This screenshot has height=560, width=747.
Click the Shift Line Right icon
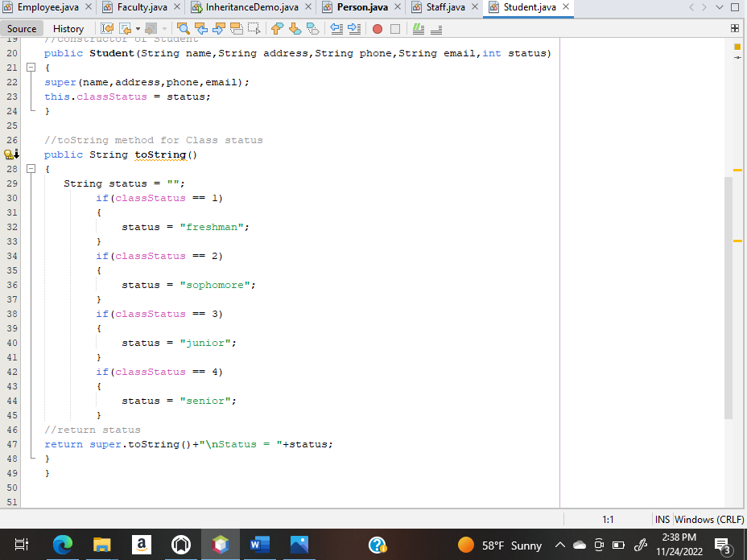[354, 29]
